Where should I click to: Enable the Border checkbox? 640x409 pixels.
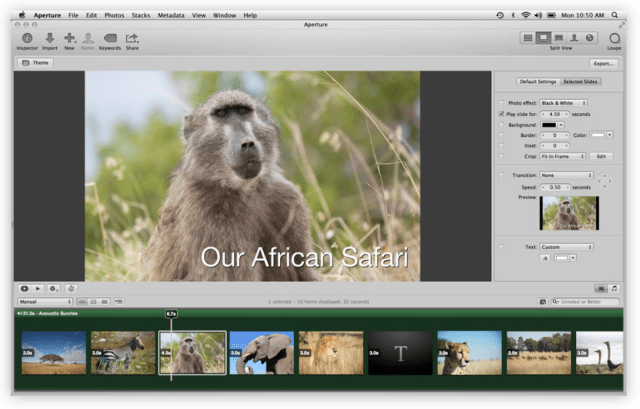point(501,135)
